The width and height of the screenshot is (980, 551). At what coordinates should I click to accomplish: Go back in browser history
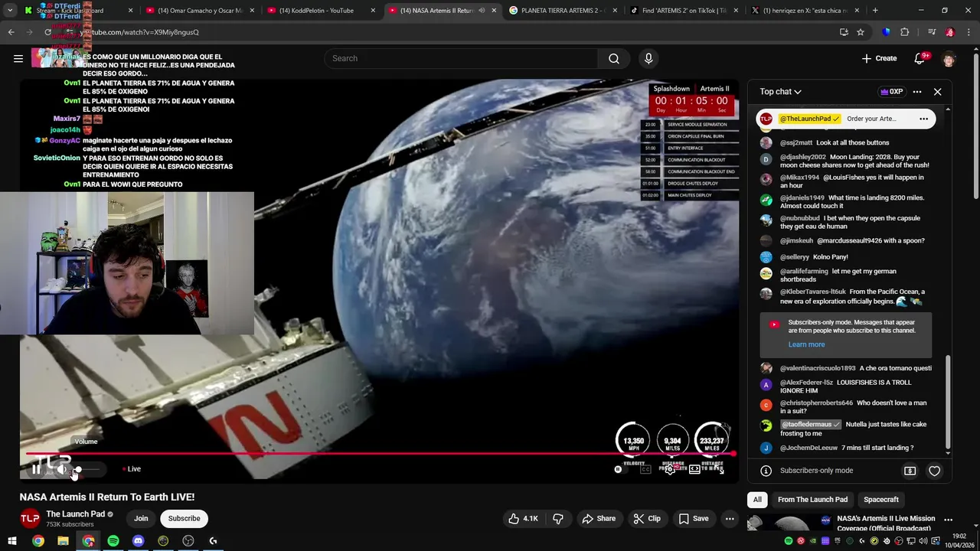[11, 32]
